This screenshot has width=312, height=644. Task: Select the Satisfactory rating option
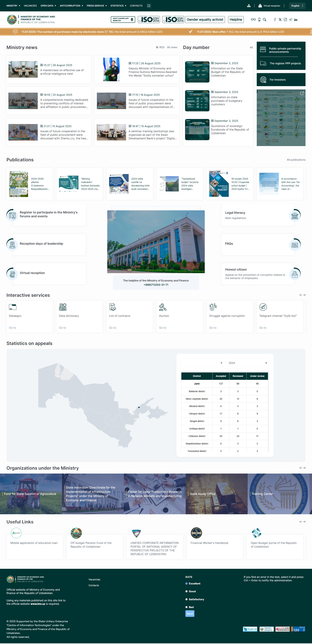[x=186, y=599]
